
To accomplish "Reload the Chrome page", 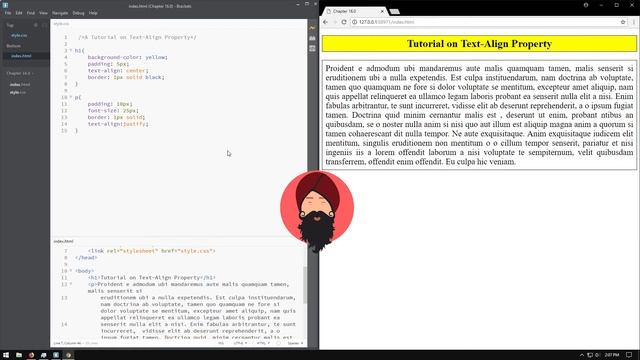I will pos(344,22).
